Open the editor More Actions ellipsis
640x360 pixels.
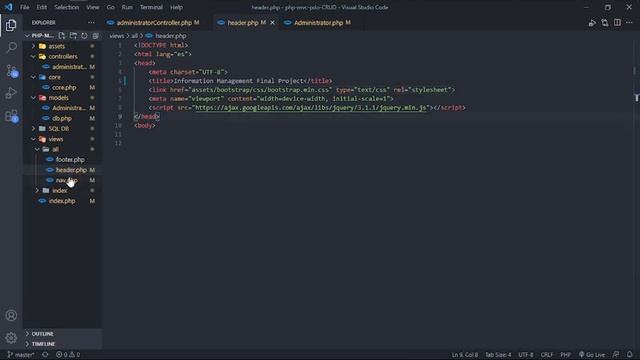tap(629, 23)
